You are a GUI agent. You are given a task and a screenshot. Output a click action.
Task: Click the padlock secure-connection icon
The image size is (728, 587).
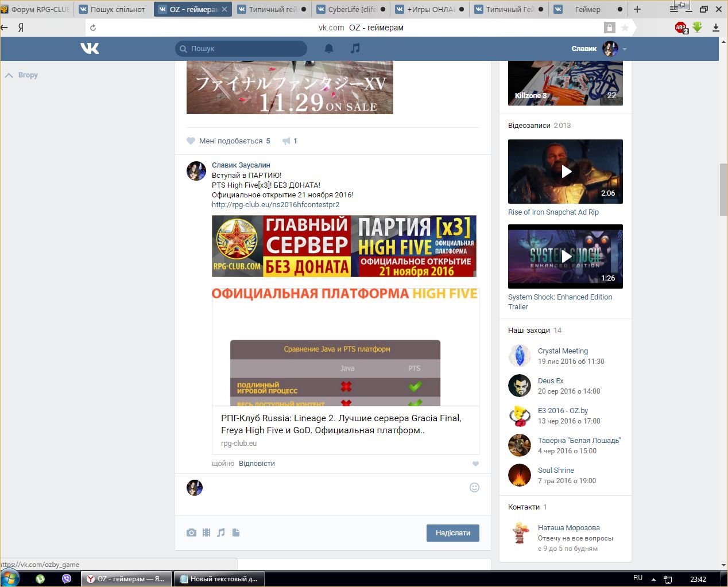point(610,28)
